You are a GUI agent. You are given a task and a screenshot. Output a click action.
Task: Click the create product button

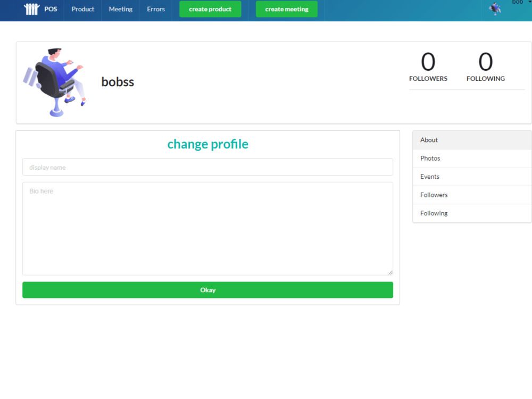tap(210, 9)
